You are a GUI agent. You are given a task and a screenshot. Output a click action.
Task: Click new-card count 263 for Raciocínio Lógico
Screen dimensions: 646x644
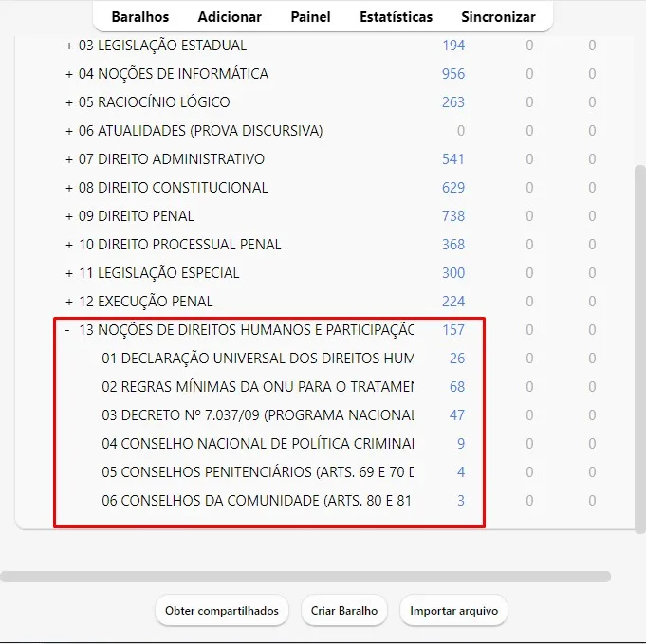point(453,102)
